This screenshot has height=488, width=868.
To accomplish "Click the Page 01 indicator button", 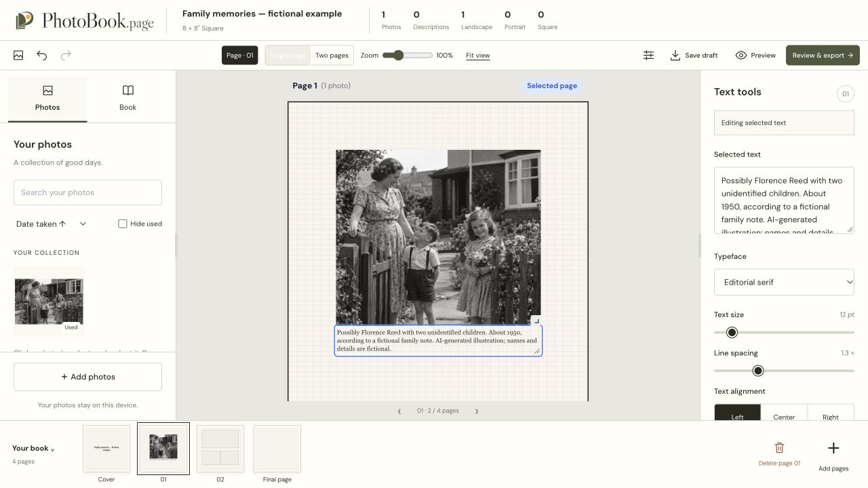I will point(240,56).
